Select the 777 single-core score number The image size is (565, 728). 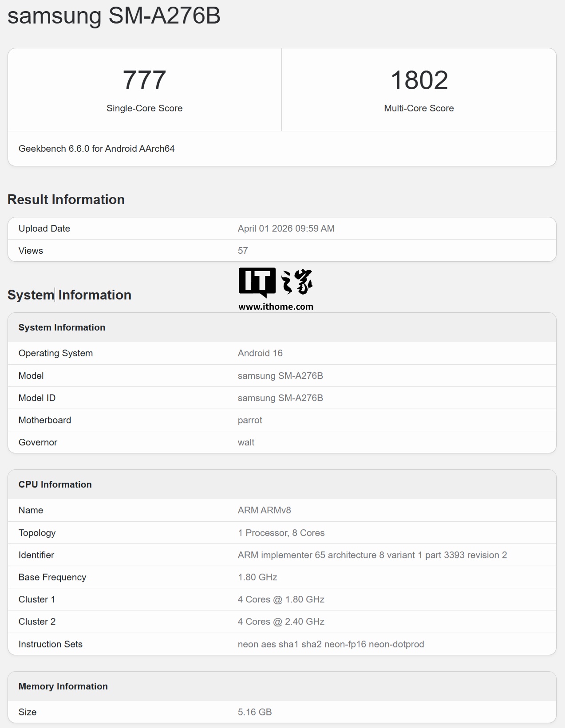(x=144, y=80)
